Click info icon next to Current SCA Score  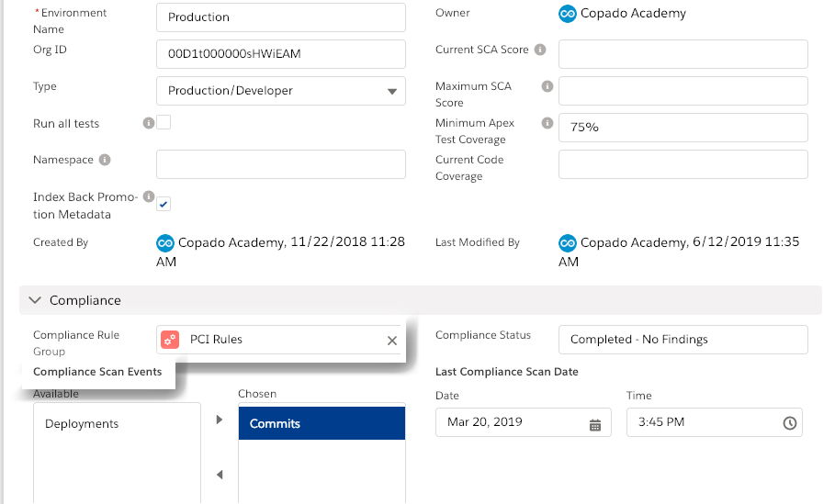[540, 50]
